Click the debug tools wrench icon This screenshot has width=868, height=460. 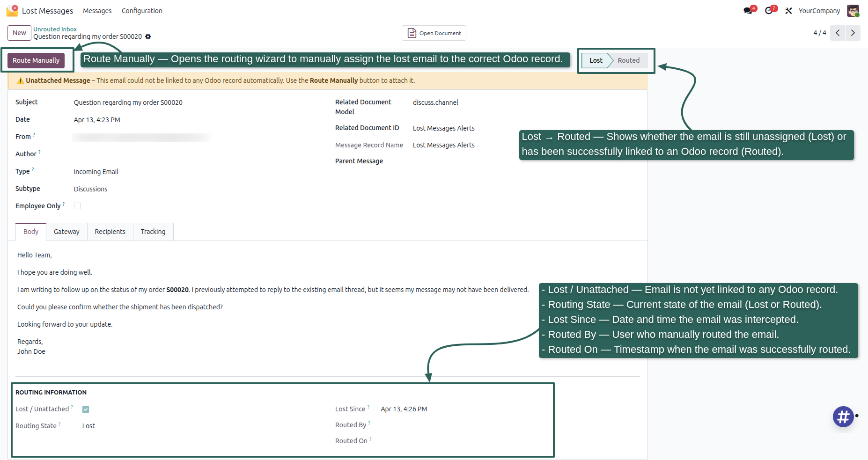coord(789,11)
